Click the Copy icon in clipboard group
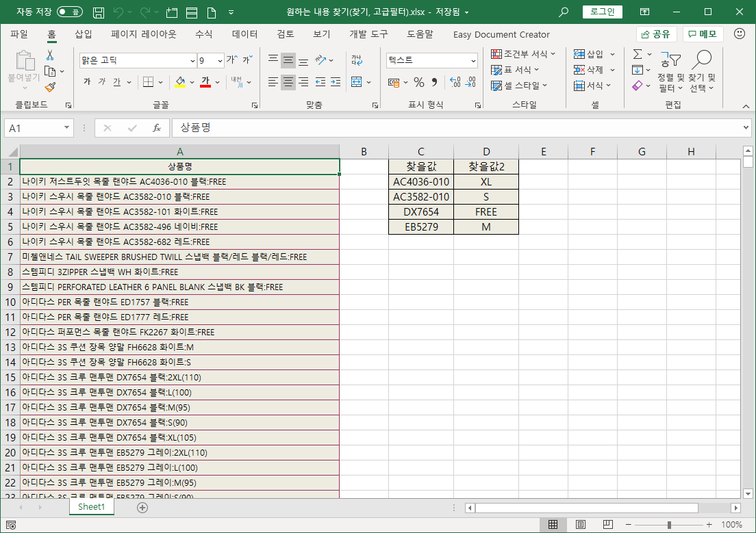756x533 pixels. (50, 71)
